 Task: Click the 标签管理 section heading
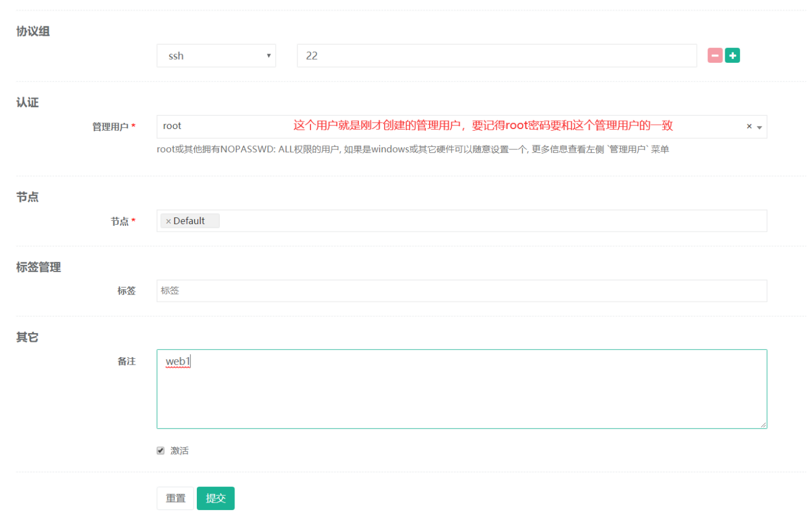point(38,268)
